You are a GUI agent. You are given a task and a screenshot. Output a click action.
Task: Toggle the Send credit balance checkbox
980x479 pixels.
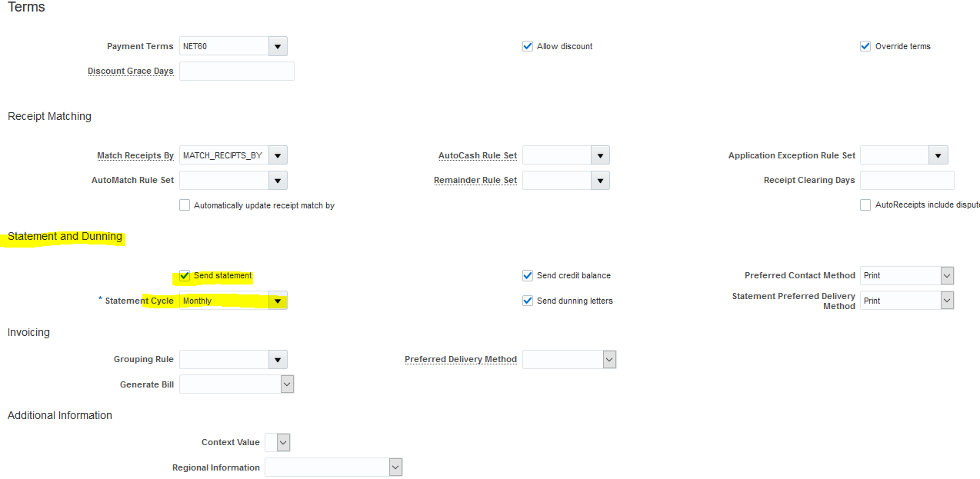coord(528,275)
